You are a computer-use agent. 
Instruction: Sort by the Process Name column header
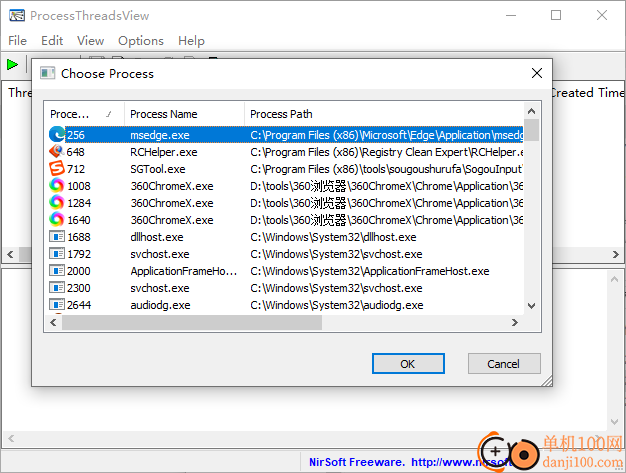point(184,114)
